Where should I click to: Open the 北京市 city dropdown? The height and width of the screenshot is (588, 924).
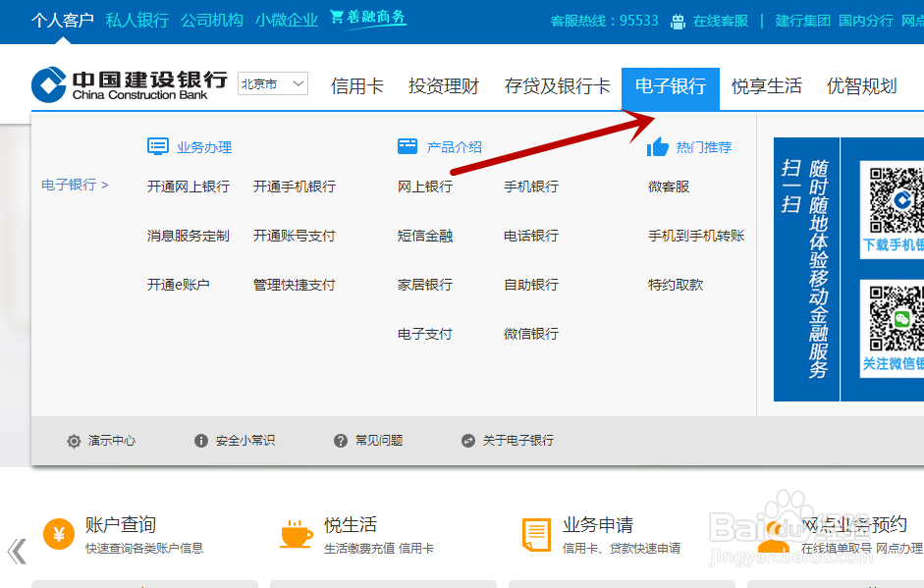[273, 83]
